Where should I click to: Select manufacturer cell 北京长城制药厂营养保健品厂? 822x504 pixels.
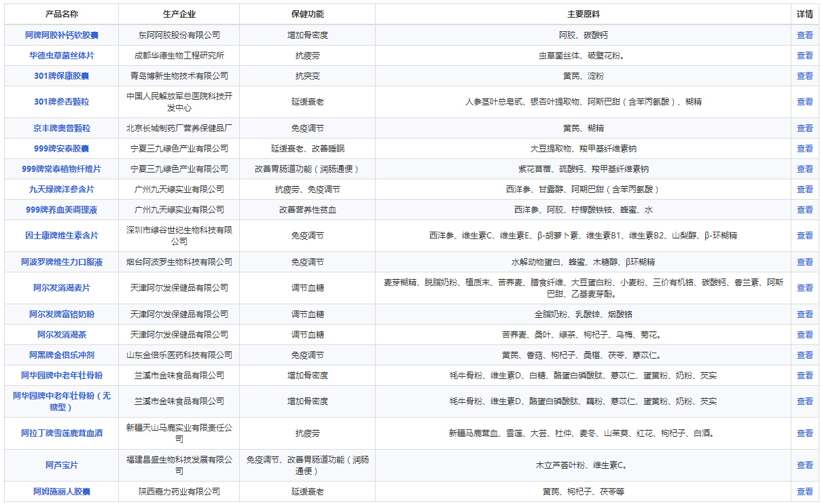pos(179,128)
